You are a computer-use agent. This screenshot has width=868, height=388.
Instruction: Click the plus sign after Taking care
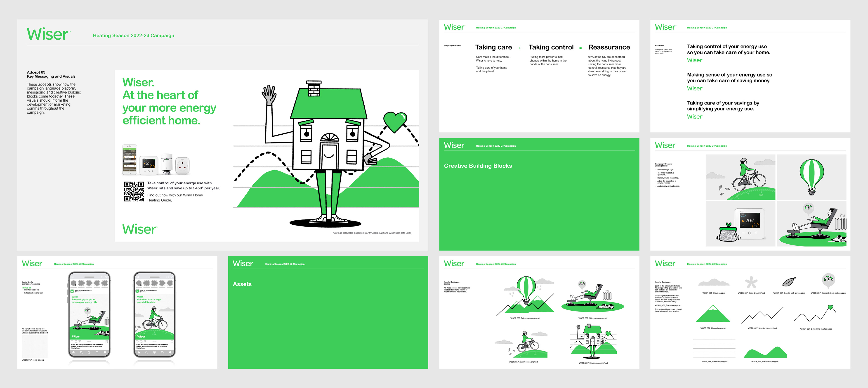520,48
